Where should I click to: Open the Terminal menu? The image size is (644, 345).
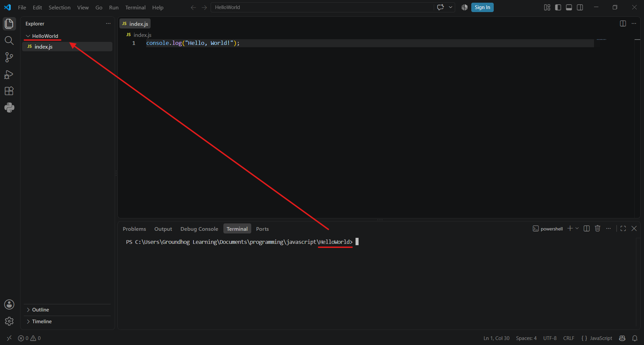pyautogui.click(x=136, y=7)
